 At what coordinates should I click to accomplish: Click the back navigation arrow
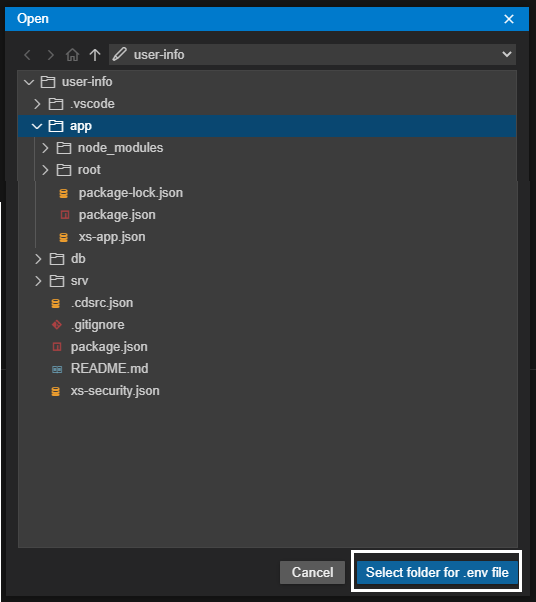click(27, 55)
